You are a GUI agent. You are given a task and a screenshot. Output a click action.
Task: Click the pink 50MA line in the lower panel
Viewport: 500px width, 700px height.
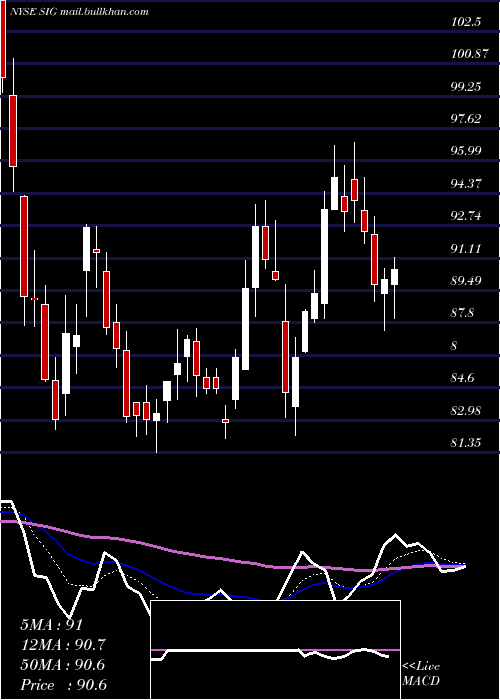coord(232,560)
